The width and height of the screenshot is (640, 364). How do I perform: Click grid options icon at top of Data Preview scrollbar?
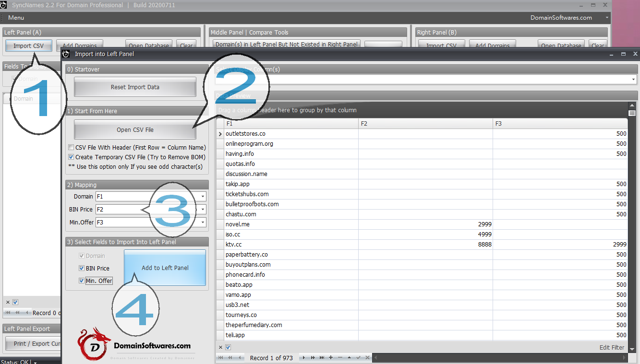click(x=632, y=113)
